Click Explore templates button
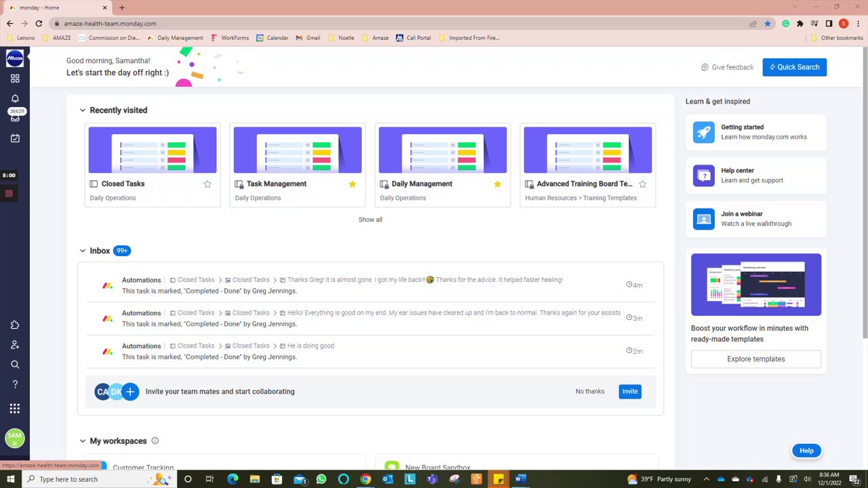This screenshot has width=868, height=488. pos(756,359)
